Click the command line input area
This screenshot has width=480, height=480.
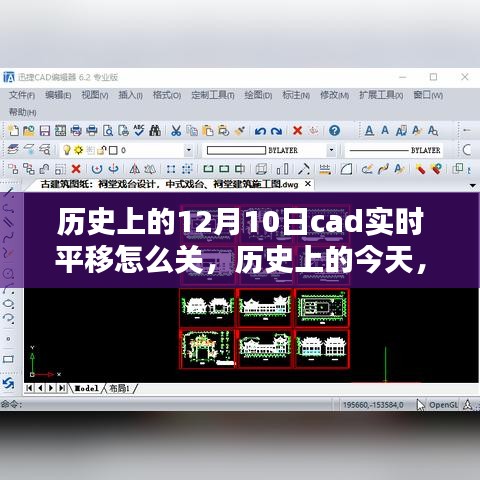(177, 405)
